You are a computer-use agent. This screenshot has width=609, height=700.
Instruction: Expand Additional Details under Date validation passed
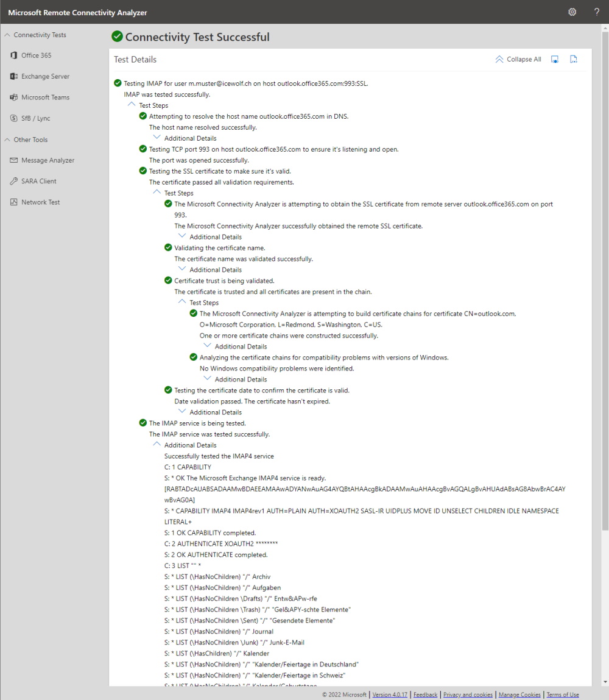click(182, 411)
